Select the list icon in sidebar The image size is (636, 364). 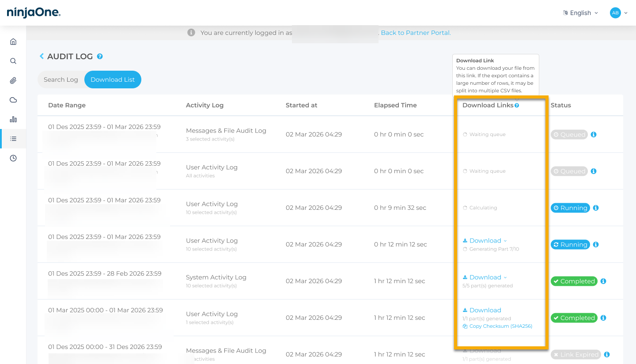[13, 139]
